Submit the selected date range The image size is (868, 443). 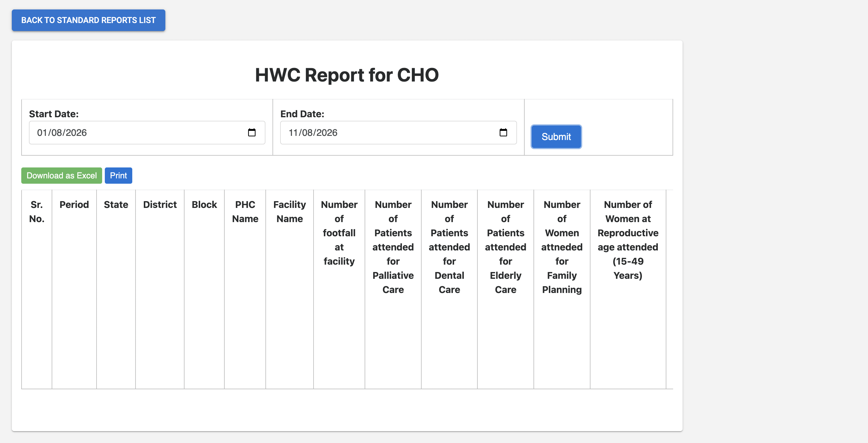[556, 136]
